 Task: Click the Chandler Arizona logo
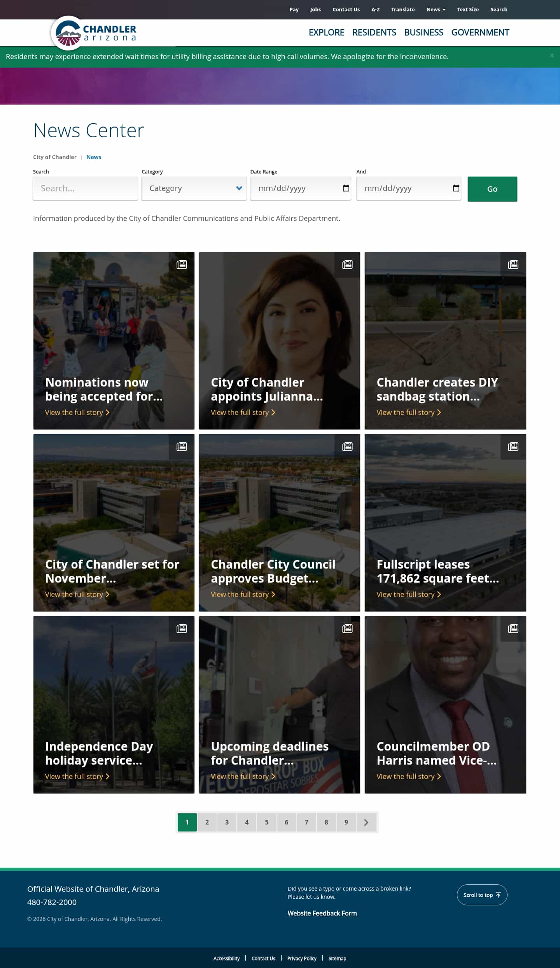(x=94, y=34)
